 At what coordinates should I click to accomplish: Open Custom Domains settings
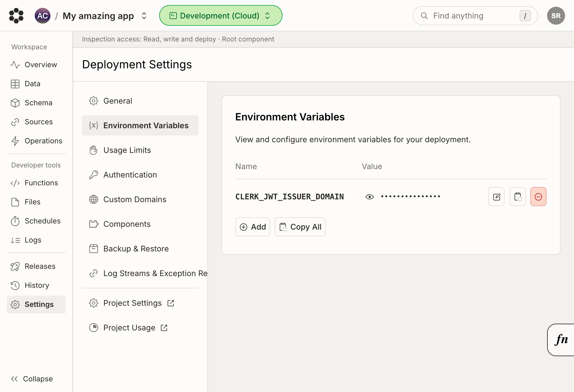click(x=140, y=199)
